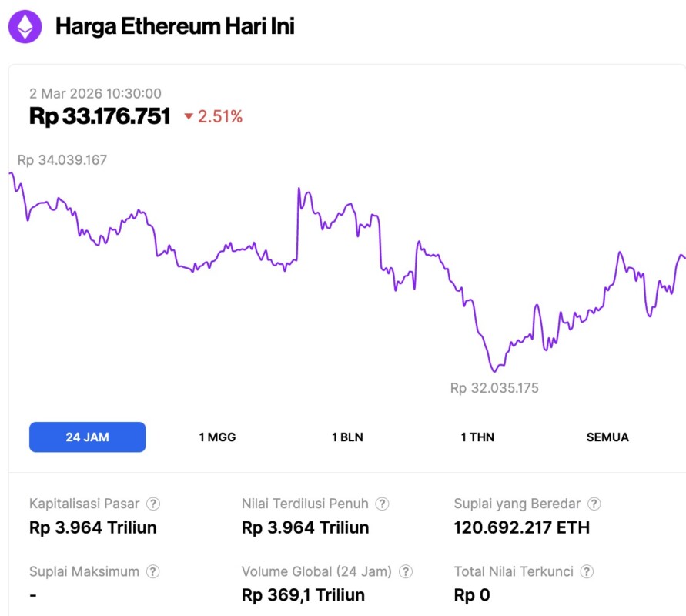Open Nilai Terdilusi Penuh info icon
Image resolution: width=686 pixels, height=616 pixels.
pyautogui.click(x=382, y=504)
